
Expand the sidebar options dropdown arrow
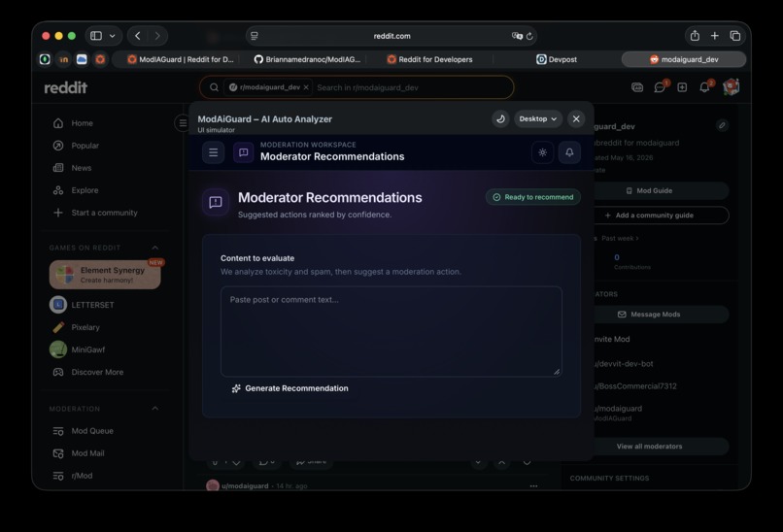(x=113, y=36)
